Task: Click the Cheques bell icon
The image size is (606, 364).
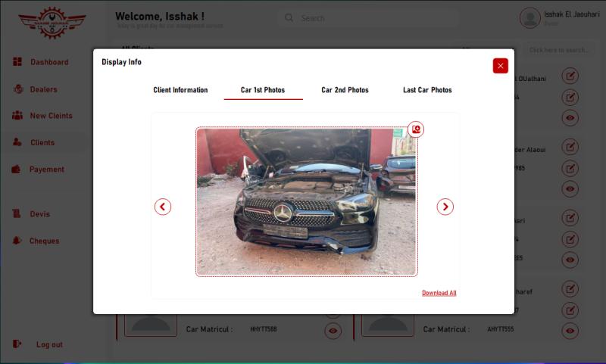Action: coord(17,241)
